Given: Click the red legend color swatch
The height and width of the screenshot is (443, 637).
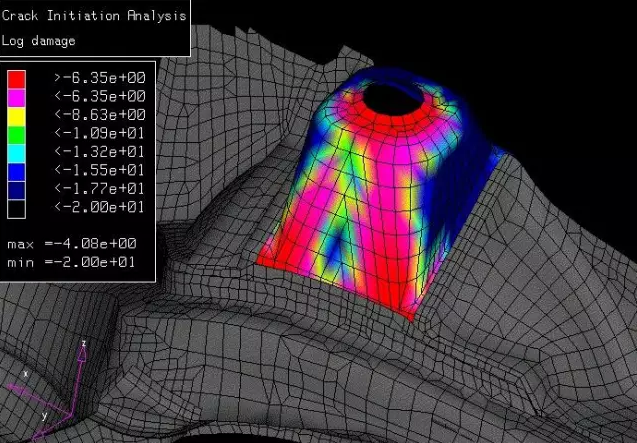Looking at the screenshot, I should (x=17, y=78).
